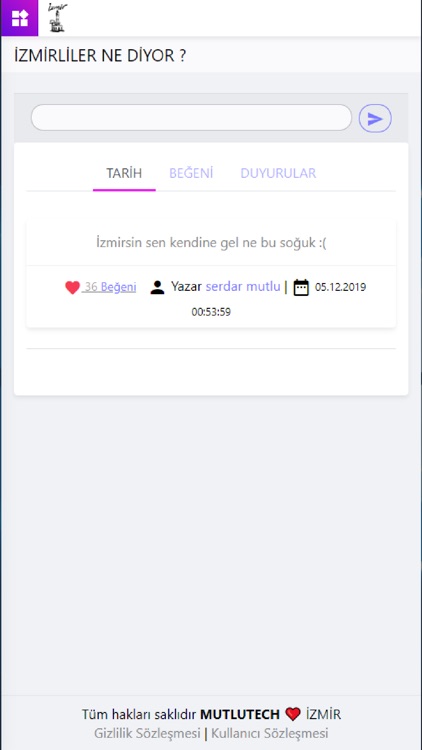The image size is (422, 750).
Task: Click the İzmir clock tower logo
Action: click(x=57, y=18)
